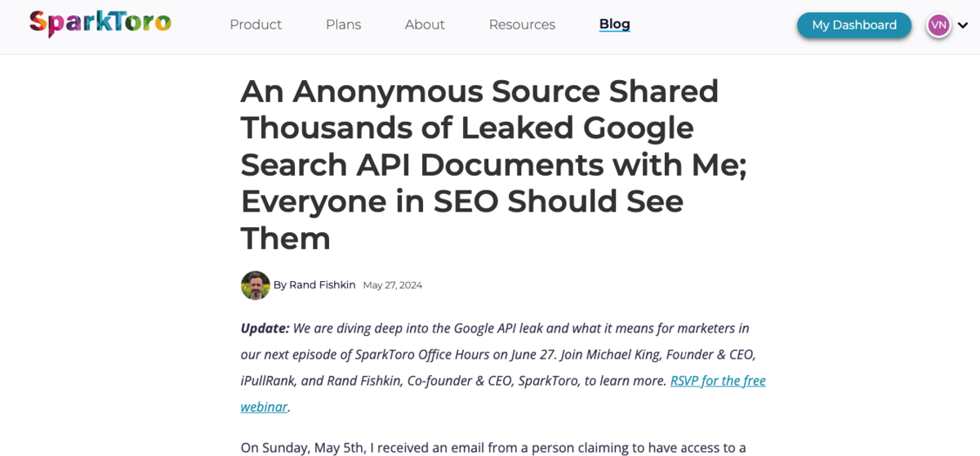Open the About menu item

point(425,25)
